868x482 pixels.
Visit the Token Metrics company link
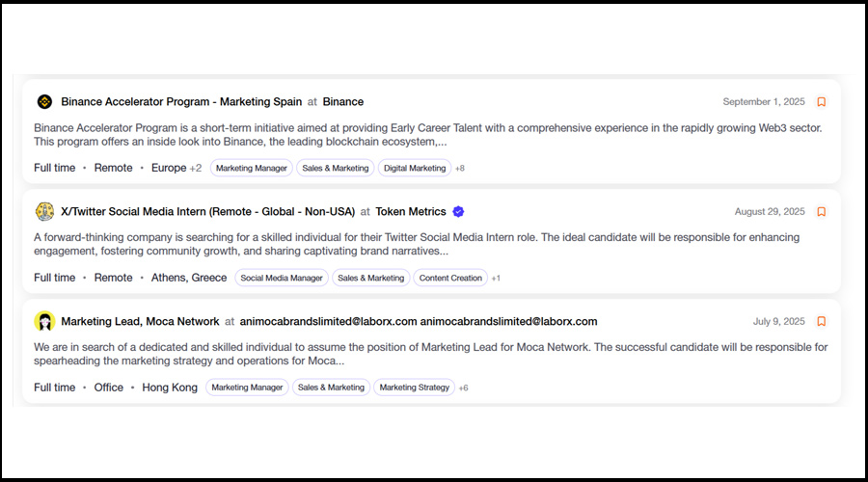(410, 211)
